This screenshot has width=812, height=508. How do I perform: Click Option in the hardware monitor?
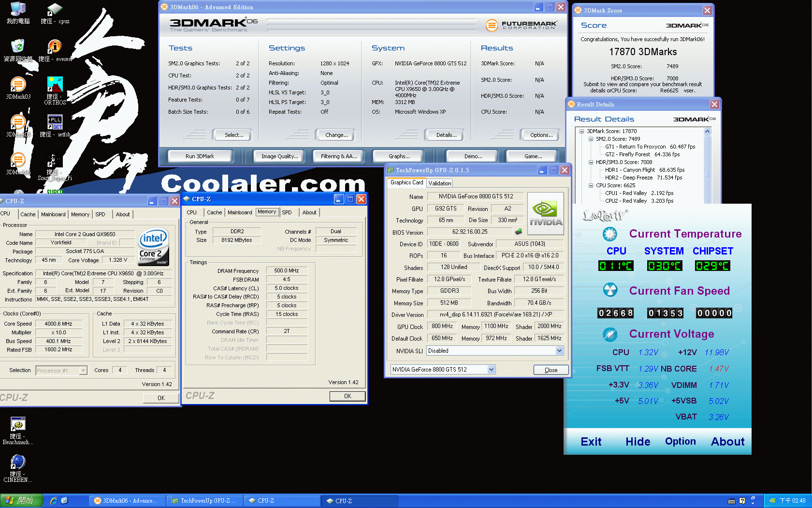click(680, 441)
